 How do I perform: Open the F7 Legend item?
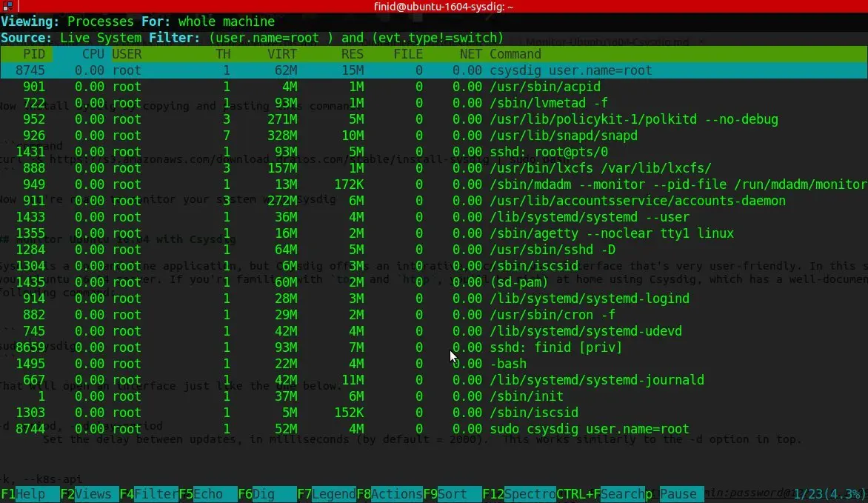(327, 494)
